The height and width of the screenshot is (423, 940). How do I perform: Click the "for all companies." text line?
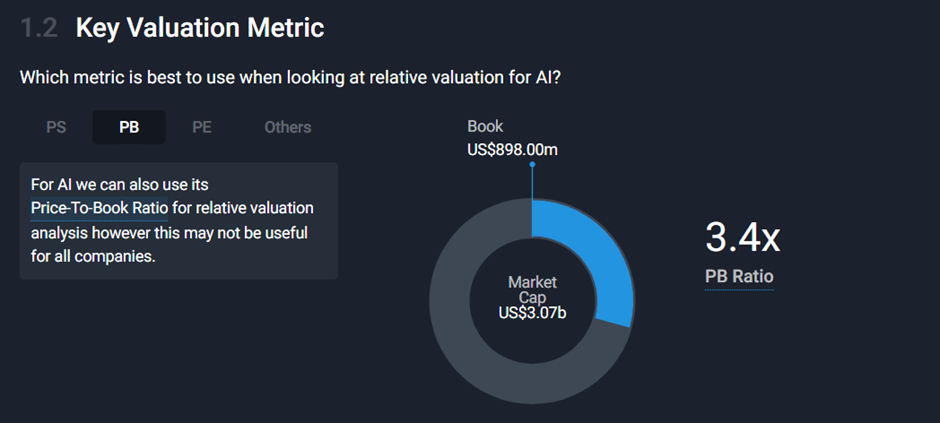tap(93, 254)
